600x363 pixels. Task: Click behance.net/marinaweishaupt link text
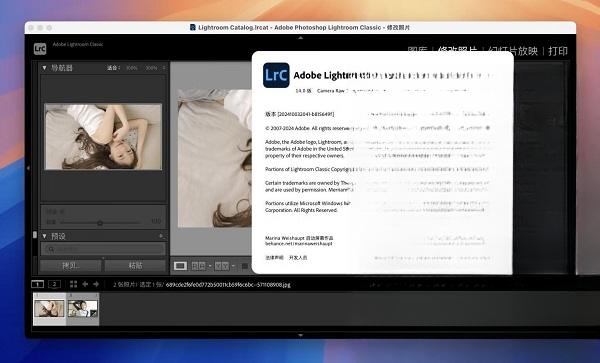coord(299,243)
